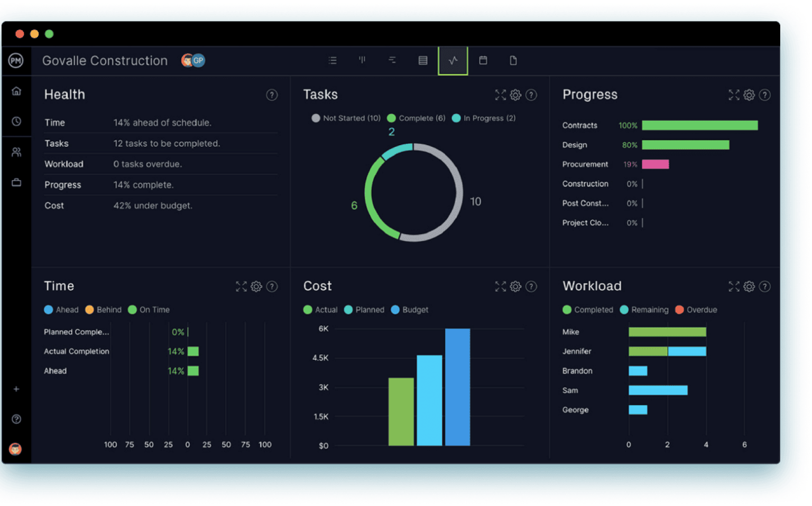Switch to the Dashboard activity tab

click(453, 60)
